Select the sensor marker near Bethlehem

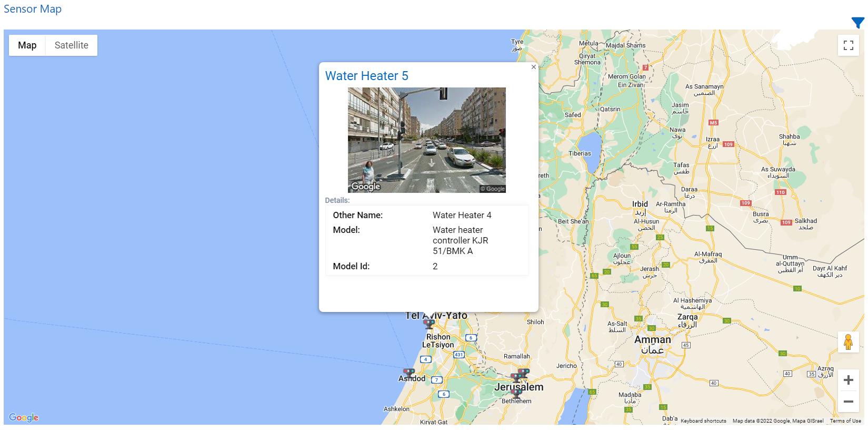click(516, 393)
